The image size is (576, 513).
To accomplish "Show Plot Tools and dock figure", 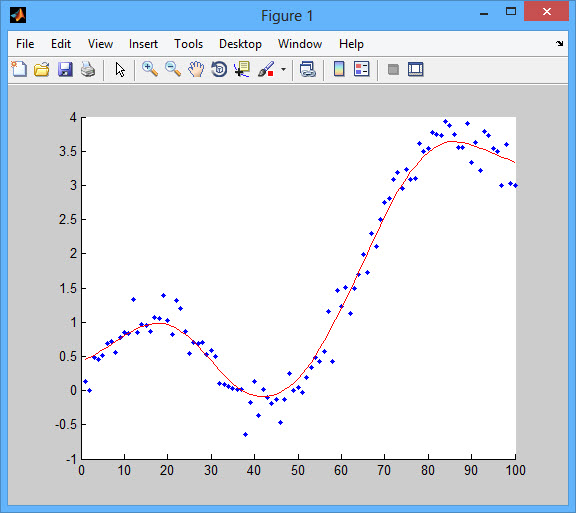I will click(415, 69).
